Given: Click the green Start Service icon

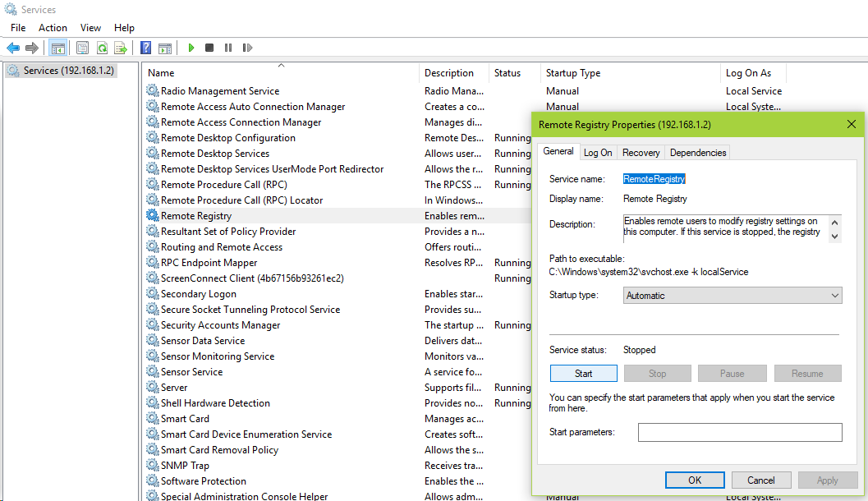Looking at the screenshot, I should pos(190,47).
